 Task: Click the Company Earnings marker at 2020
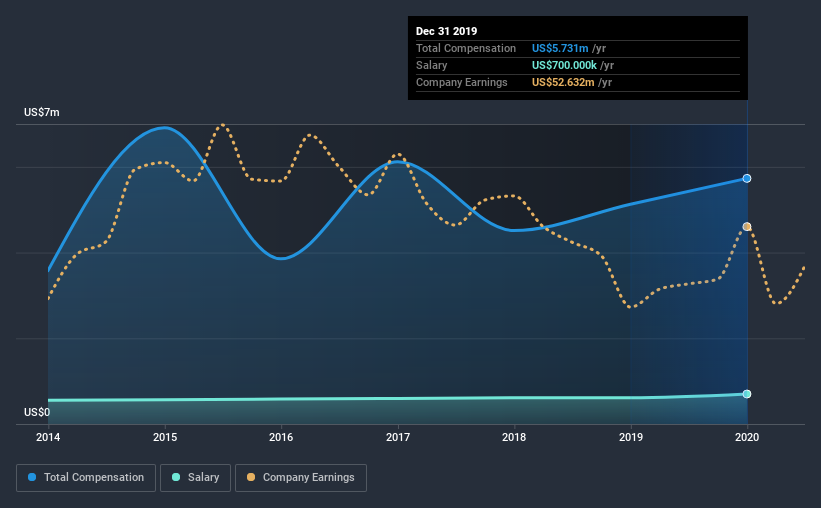[x=747, y=227]
